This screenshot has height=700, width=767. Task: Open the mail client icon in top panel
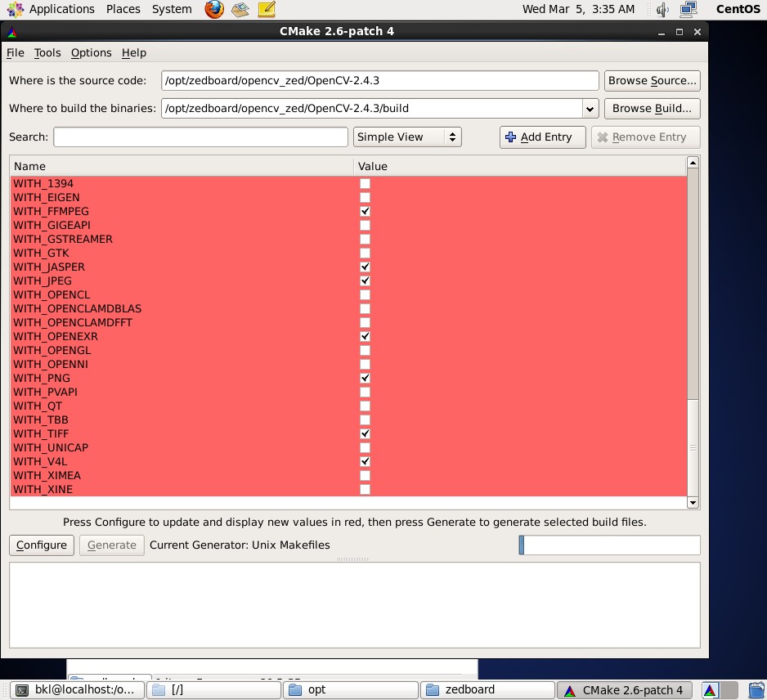click(x=240, y=9)
